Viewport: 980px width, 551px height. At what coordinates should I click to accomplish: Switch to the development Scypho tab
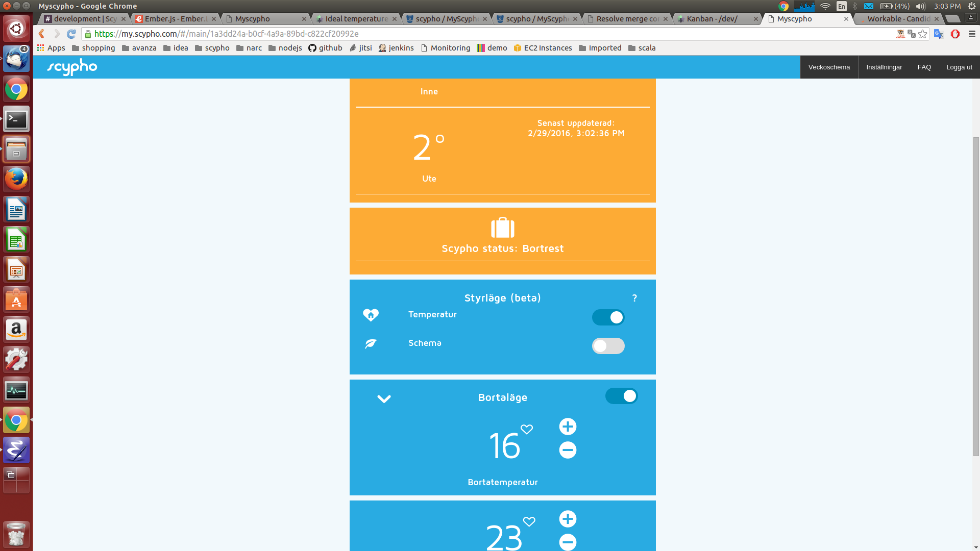point(85,19)
